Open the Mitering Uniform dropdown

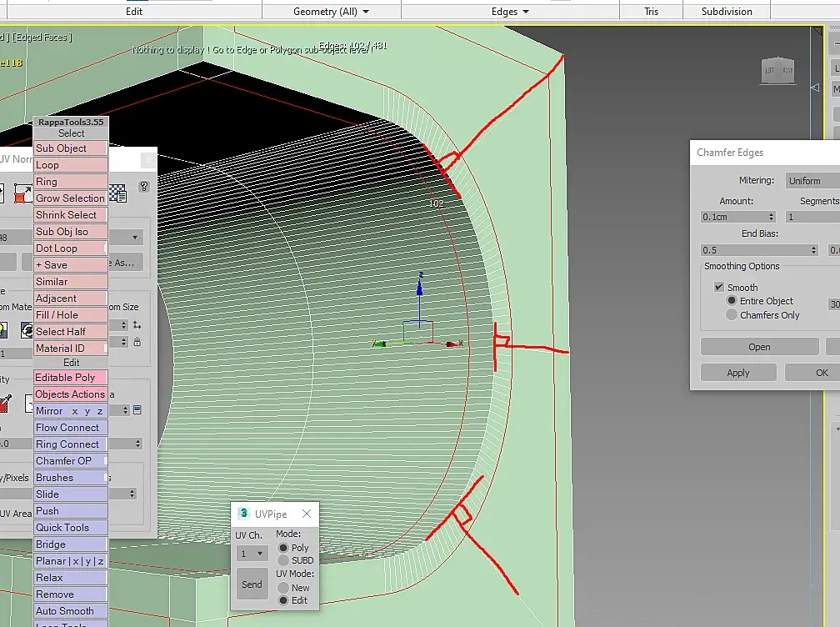point(812,181)
